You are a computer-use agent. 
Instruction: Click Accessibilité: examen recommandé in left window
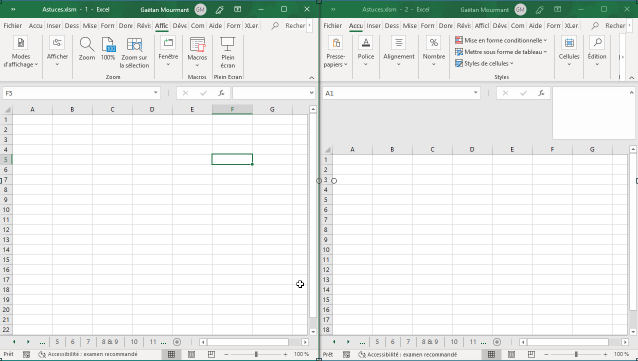(88, 354)
